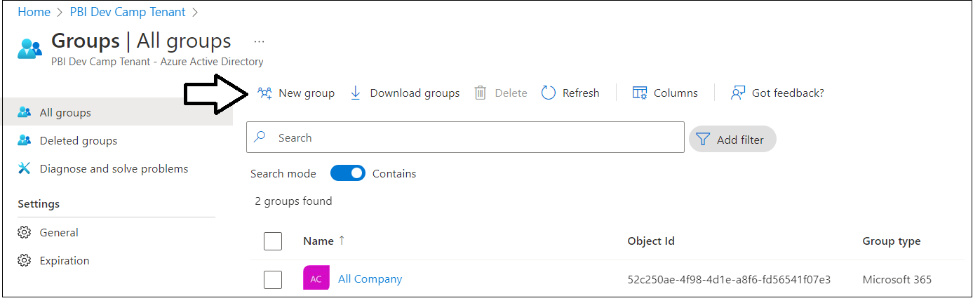Click the Diagnose and solve problems wrench icon
This screenshot has height=303, width=980.
[x=25, y=168]
